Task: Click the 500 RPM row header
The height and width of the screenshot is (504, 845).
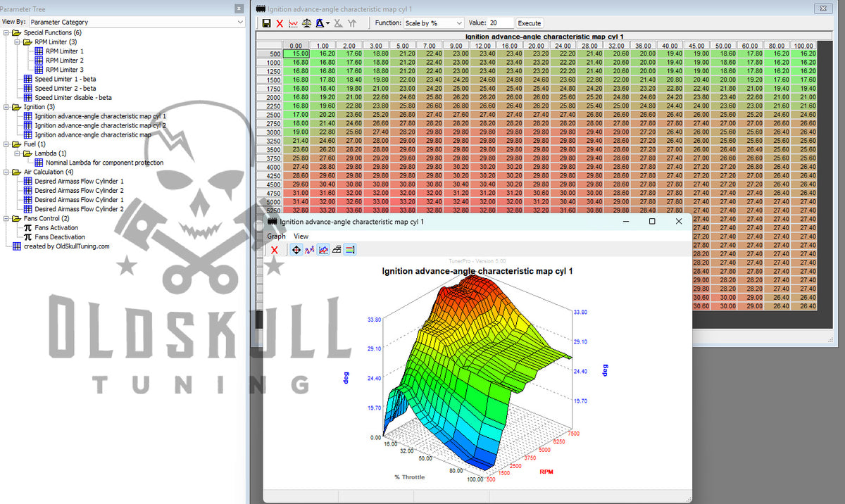Action: pos(270,53)
